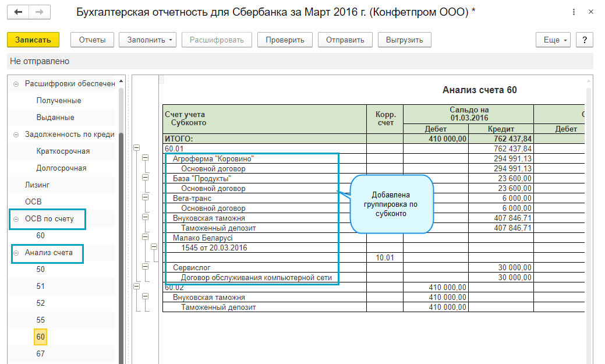The height and width of the screenshot is (364, 605).
Task: Click the Не отправлено status text
Action: (x=40, y=61)
